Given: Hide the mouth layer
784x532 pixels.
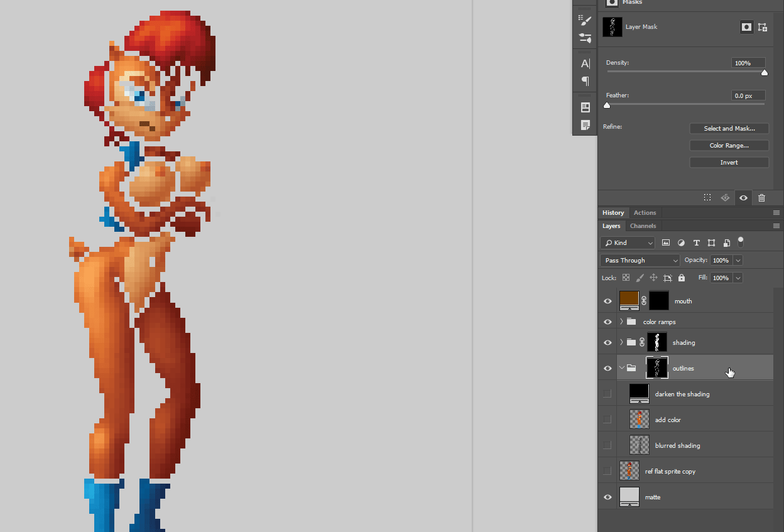Looking at the screenshot, I should 607,301.
